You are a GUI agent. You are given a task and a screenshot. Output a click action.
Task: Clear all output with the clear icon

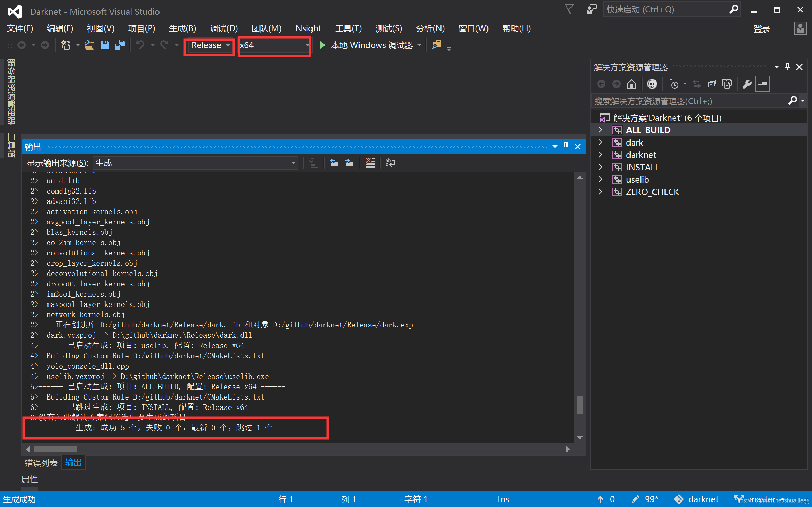(370, 163)
